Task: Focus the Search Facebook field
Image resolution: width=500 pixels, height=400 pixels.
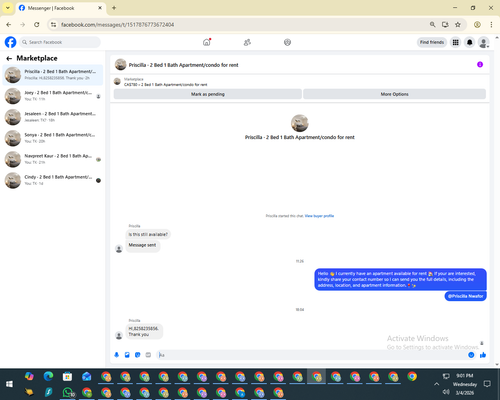Action: 60,42
